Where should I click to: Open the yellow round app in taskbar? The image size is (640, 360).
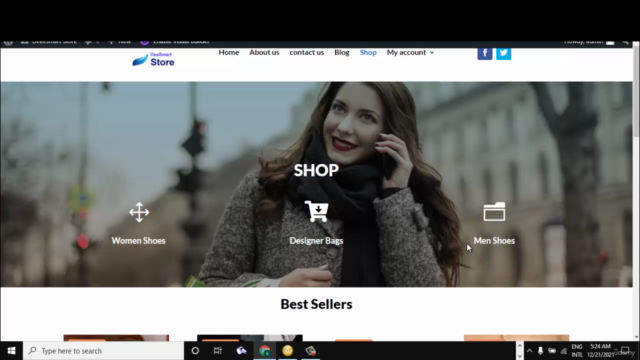288,351
